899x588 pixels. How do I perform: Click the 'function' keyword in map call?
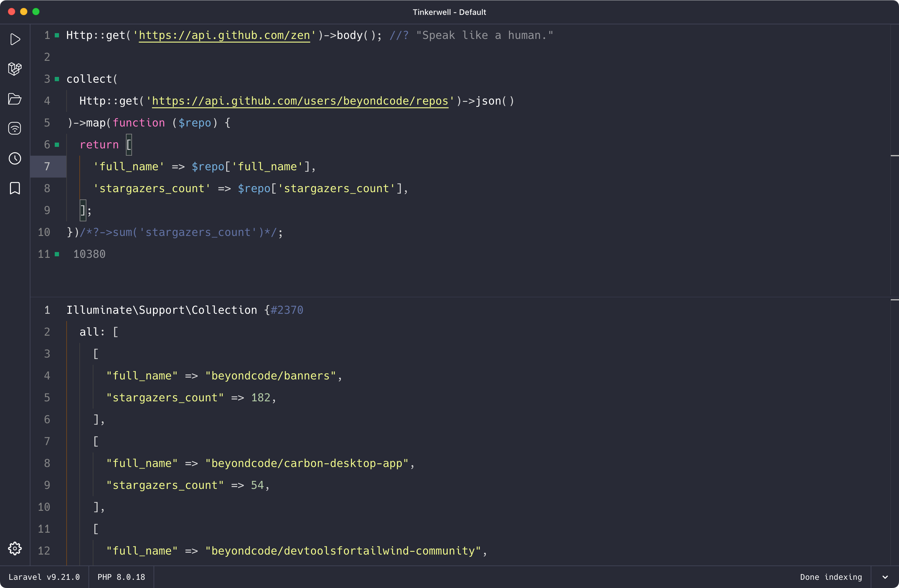139,123
